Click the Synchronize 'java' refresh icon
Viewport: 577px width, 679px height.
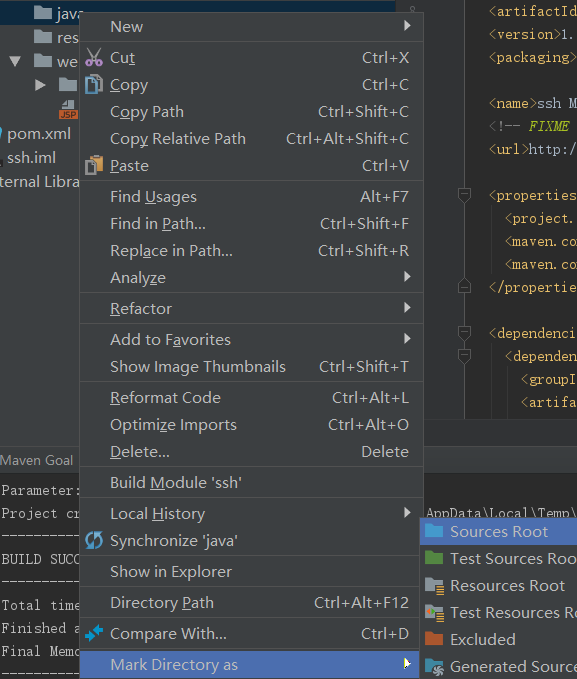94,540
